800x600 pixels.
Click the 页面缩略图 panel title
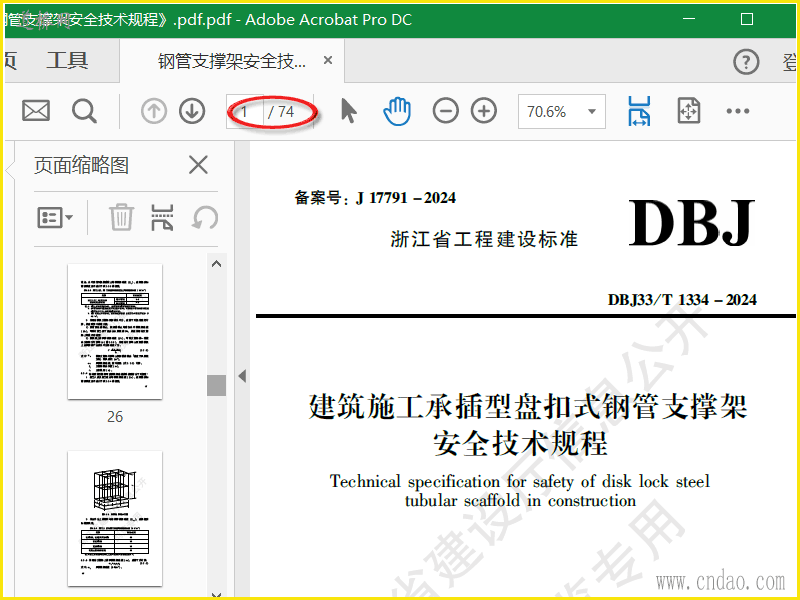82,165
